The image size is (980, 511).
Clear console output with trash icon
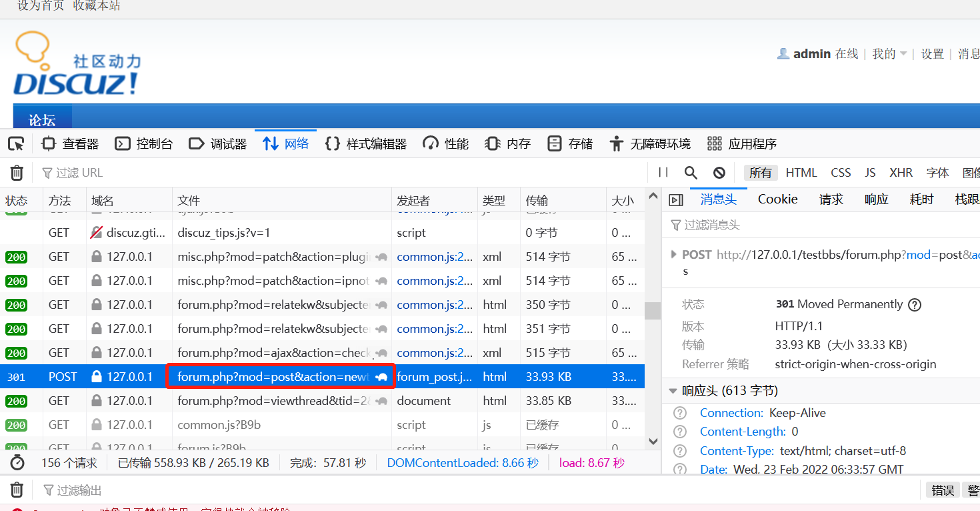pos(17,490)
